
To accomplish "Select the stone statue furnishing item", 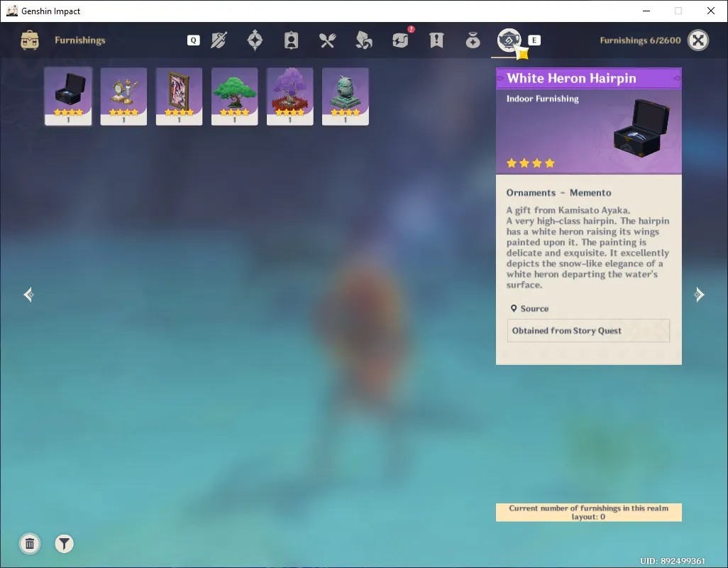I will pos(346,96).
